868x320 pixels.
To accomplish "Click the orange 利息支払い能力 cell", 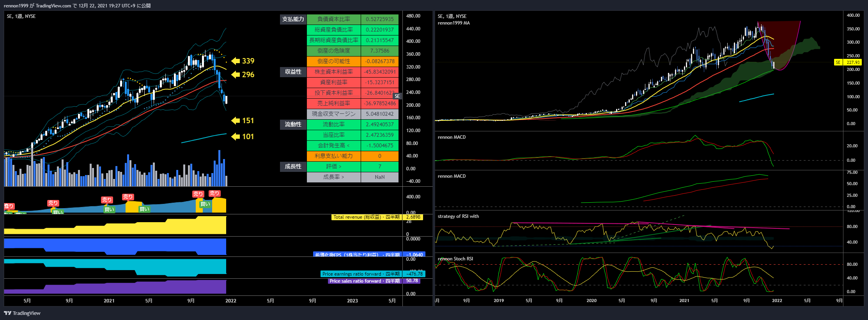I will [x=334, y=156].
